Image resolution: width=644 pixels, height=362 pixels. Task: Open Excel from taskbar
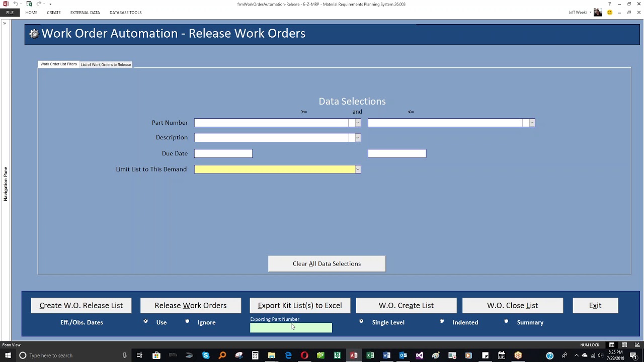point(370,355)
